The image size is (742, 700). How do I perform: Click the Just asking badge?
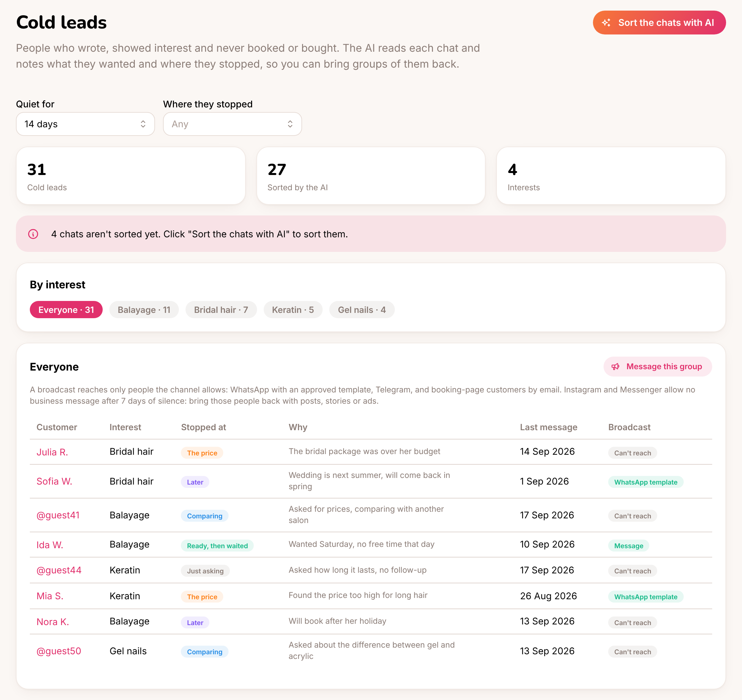[x=205, y=571]
